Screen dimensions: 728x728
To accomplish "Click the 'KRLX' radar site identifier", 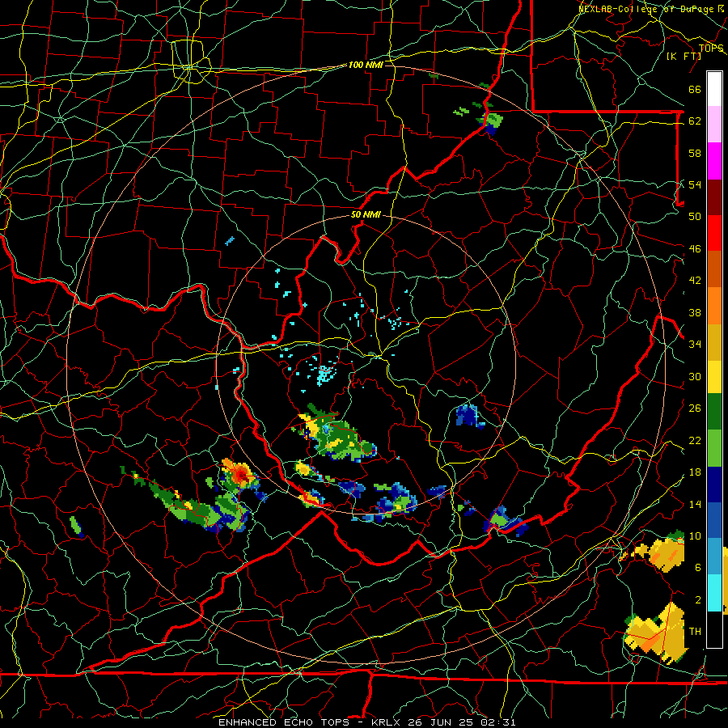I will click(387, 722).
